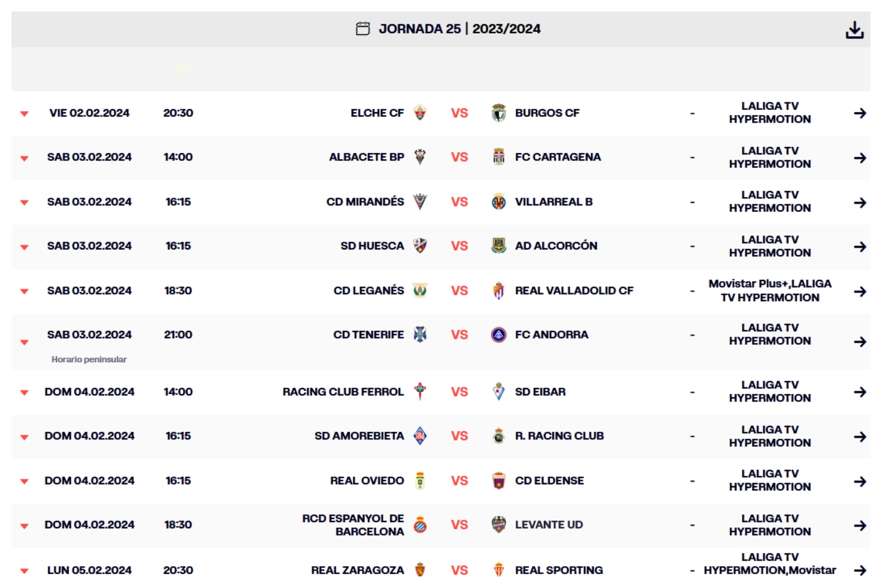The width and height of the screenshot is (882, 588).
Task: Click the Jornada 25 | 2023/2024 heading
Action: (x=459, y=29)
